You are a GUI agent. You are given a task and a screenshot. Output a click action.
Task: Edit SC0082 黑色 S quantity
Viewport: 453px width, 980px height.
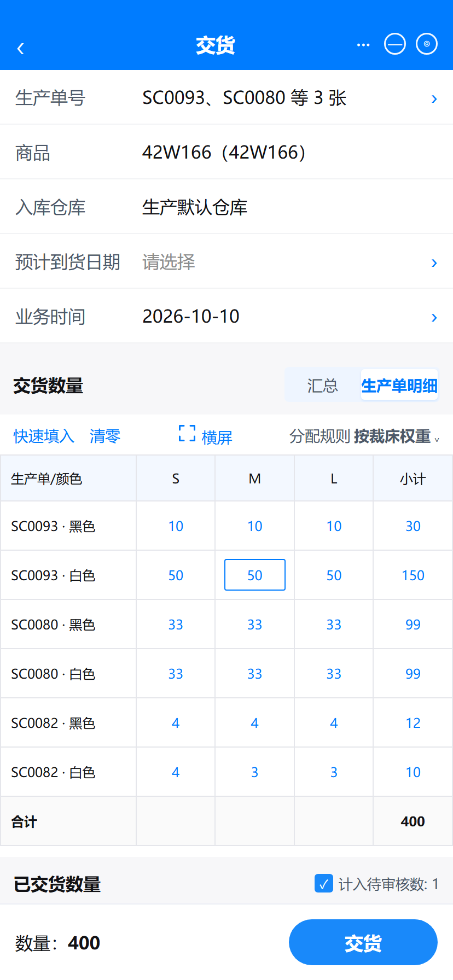[x=176, y=723]
